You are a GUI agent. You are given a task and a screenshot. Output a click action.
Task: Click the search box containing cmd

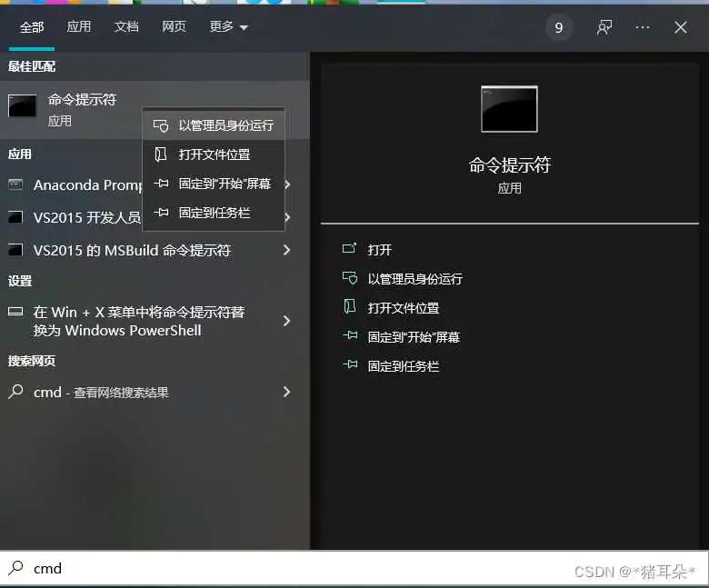(x=354, y=568)
